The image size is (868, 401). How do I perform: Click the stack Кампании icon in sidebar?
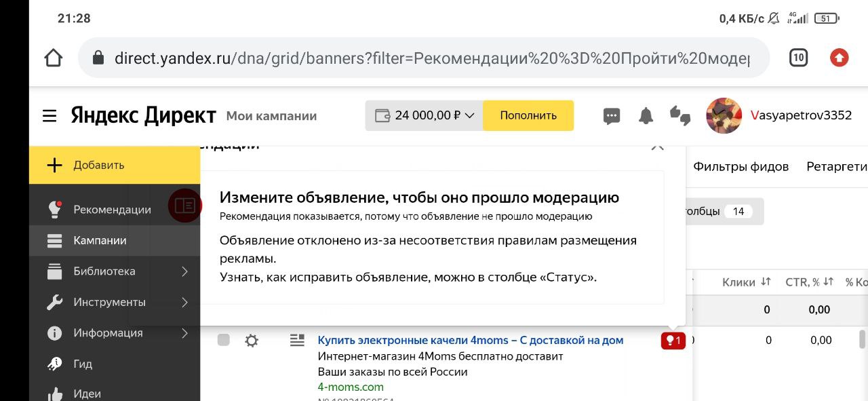[54, 241]
